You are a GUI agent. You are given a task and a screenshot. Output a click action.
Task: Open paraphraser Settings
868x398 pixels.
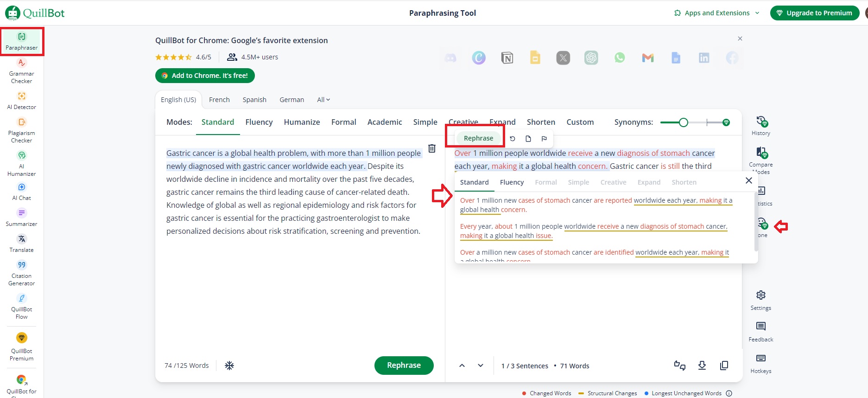(761, 301)
